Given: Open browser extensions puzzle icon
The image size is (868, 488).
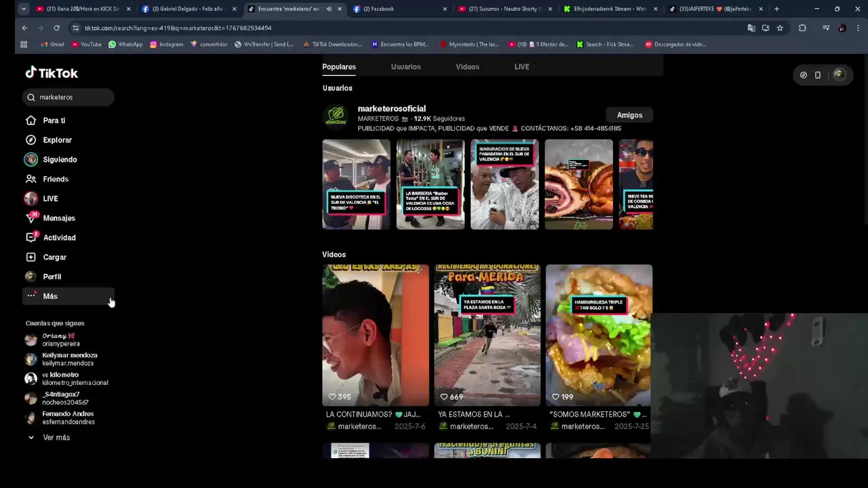Looking at the screenshot, I should pyautogui.click(x=802, y=28).
